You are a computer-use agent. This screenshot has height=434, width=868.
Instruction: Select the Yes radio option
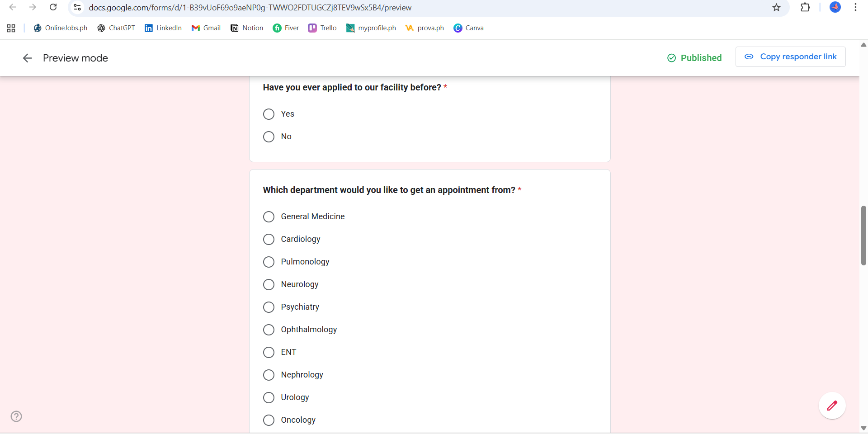pos(269,114)
